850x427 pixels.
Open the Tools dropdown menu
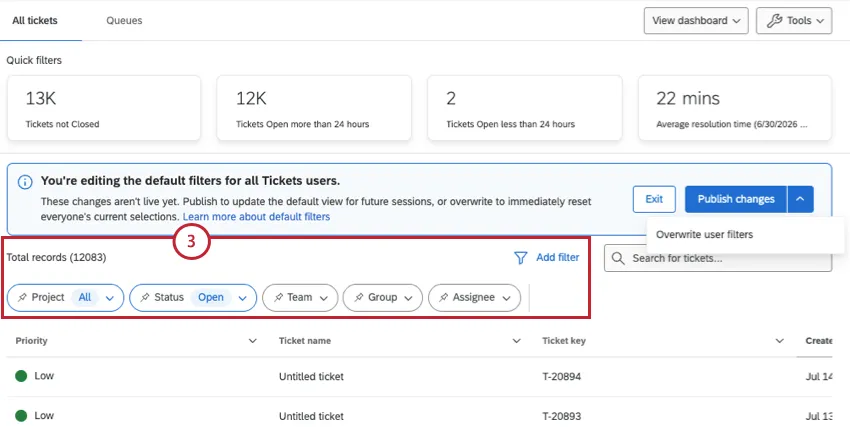click(794, 21)
